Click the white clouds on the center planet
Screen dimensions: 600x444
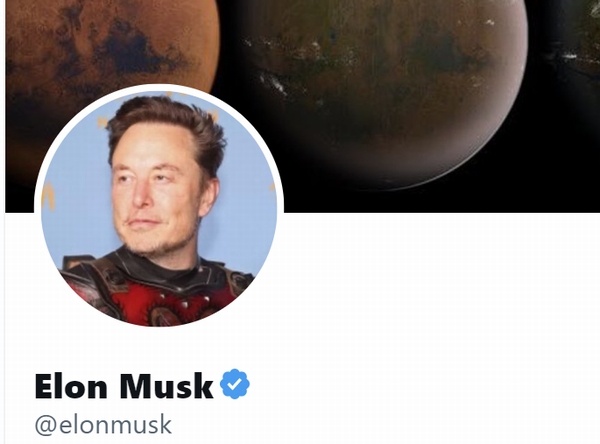274,83
